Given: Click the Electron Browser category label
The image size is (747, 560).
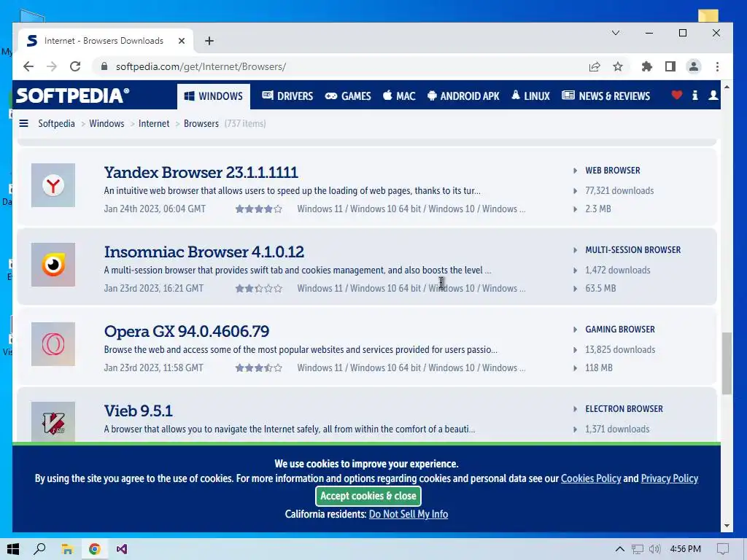Looking at the screenshot, I should coord(624,409).
